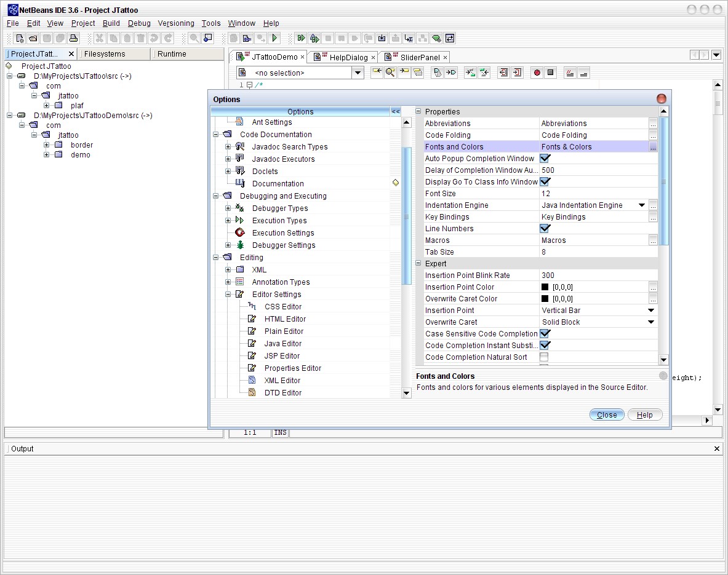
Task: Click the New file icon in the main toolbar
Action: click(20, 38)
